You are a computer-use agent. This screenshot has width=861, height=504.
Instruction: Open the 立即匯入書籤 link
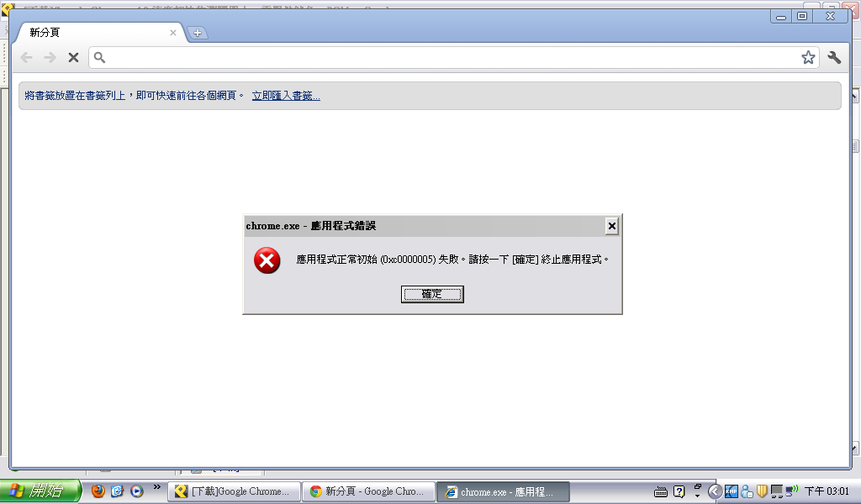point(286,96)
